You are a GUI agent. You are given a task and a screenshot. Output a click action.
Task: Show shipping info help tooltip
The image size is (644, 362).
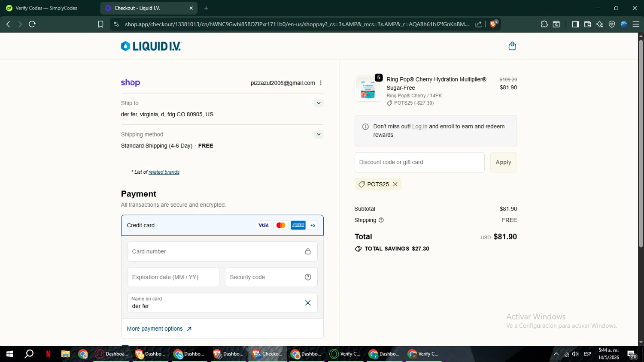(381, 220)
